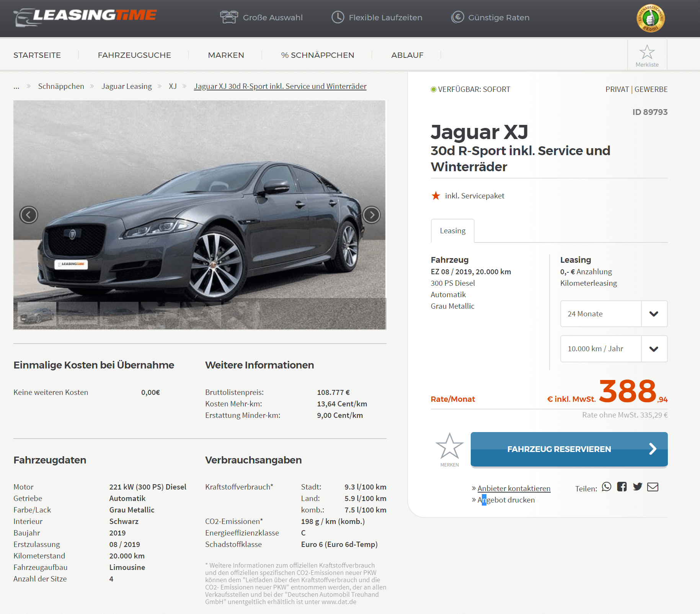Show previous car photo with left arrow
This screenshot has width=700, height=614.
29,215
